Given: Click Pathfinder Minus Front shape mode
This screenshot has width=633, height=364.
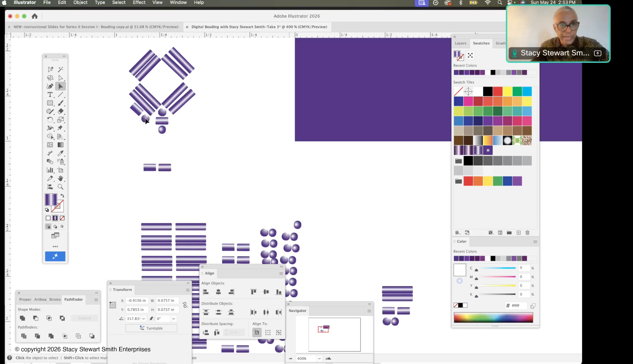Looking at the screenshot, I should (x=36, y=318).
